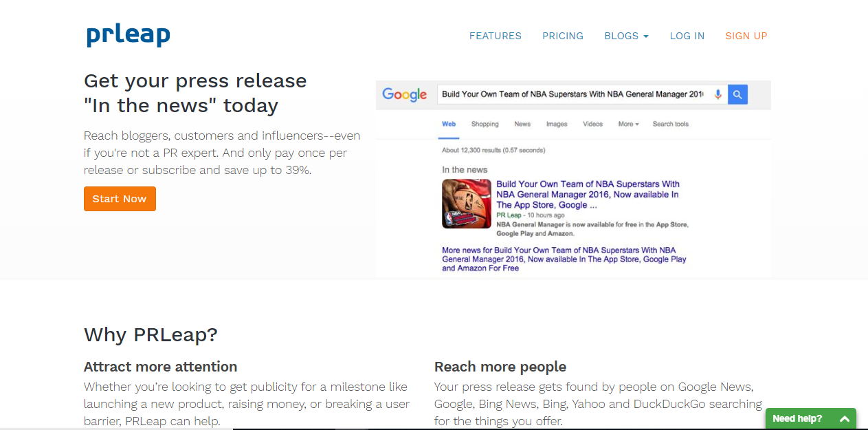Open the Features page
The height and width of the screenshot is (430, 868).
click(x=495, y=36)
